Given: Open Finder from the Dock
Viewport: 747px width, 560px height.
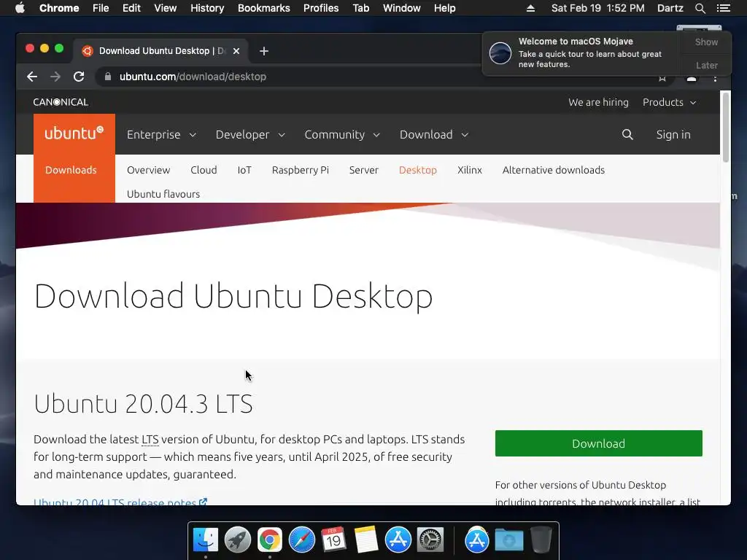Looking at the screenshot, I should coord(205,540).
